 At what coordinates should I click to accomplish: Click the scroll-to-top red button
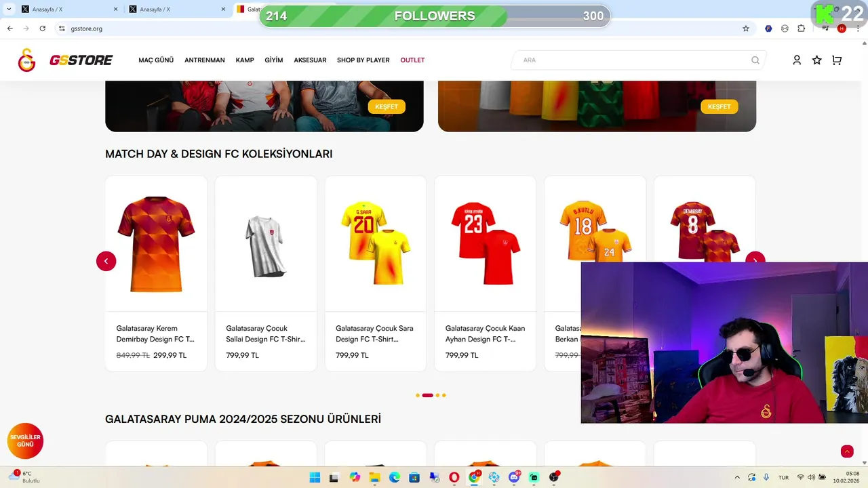847,451
